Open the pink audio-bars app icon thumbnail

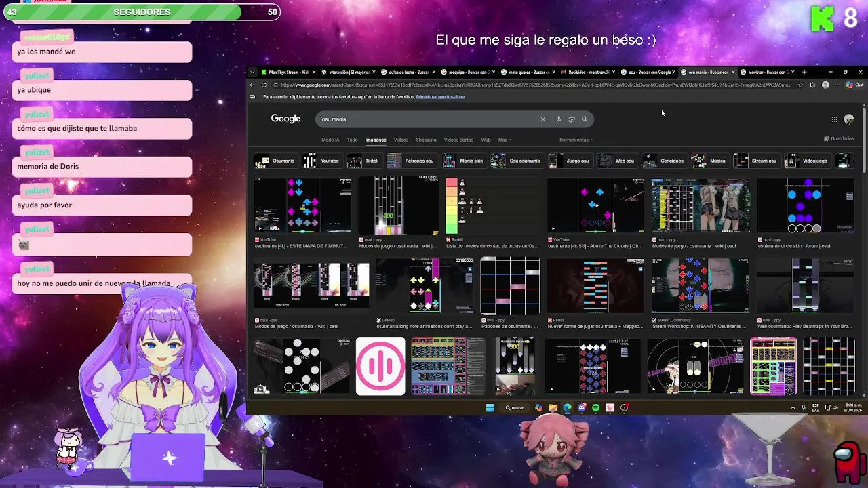tap(380, 366)
